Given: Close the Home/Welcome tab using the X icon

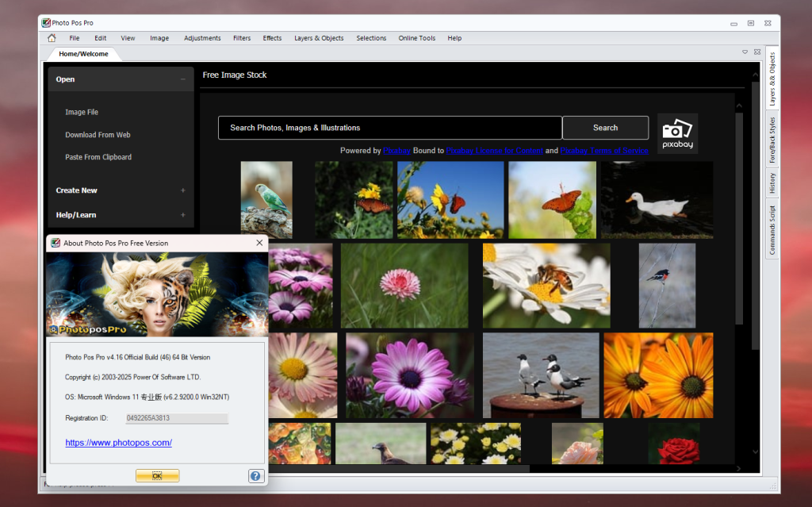Looking at the screenshot, I should (756, 52).
